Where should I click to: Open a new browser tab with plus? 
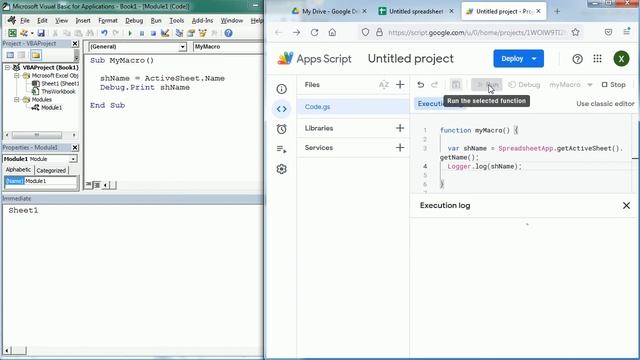point(557,11)
